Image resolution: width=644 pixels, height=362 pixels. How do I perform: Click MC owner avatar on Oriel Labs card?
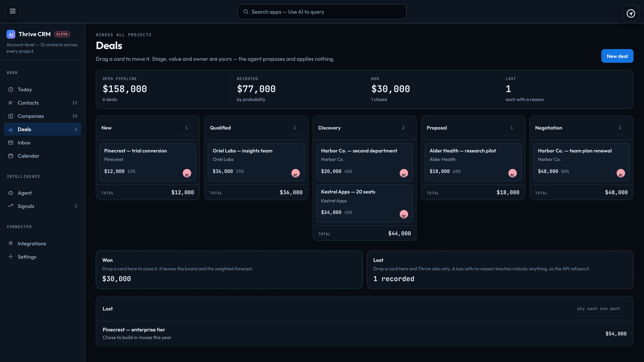click(295, 173)
